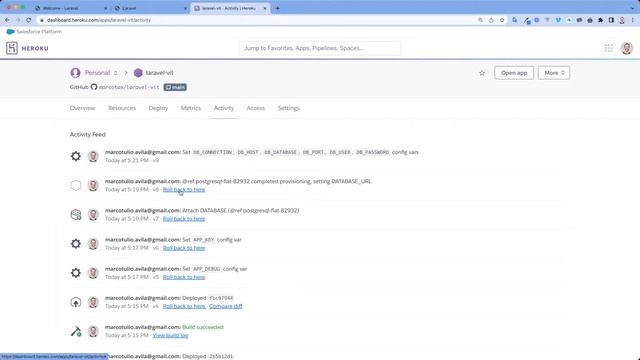This screenshot has height=360, width=640.
Task: Switch to the Welcome - Laravel browser tab
Action: click(x=70, y=8)
